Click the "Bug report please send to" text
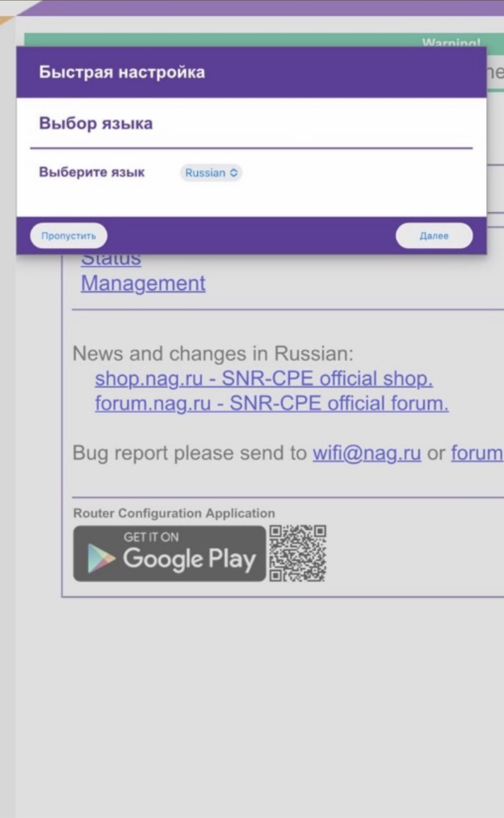Viewport: 504px width, 818px height. click(x=189, y=453)
